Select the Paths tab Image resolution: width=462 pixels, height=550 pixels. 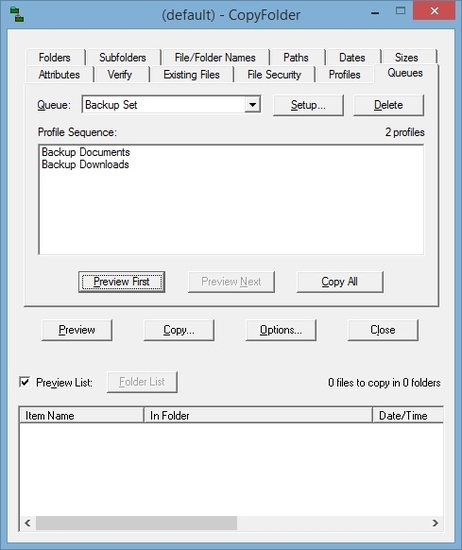pyautogui.click(x=296, y=57)
